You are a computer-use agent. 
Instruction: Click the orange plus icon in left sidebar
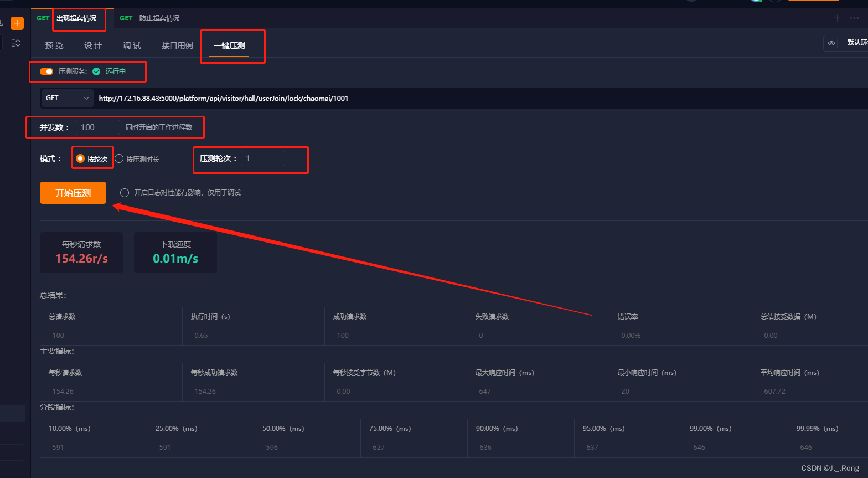click(17, 23)
